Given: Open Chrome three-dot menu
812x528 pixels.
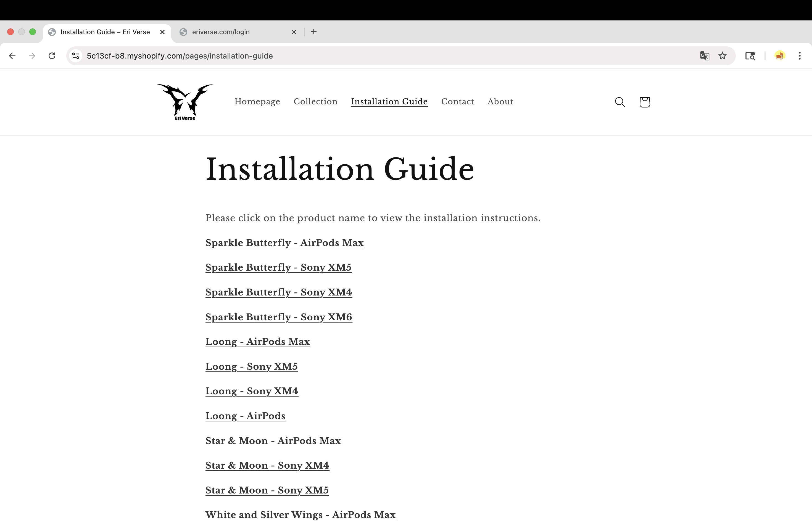Looking at the screenshot, I should (x=799, y=56).
